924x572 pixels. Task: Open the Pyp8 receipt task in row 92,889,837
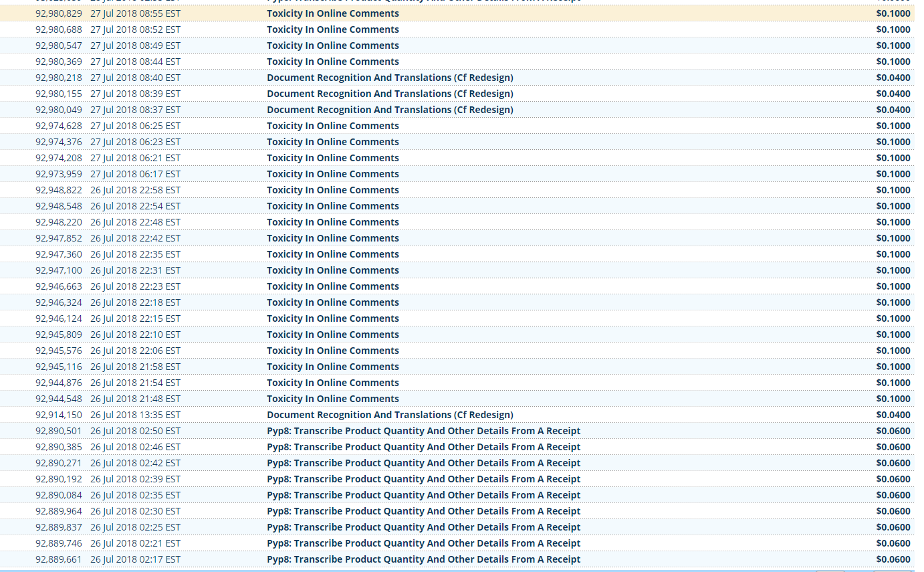423,527
